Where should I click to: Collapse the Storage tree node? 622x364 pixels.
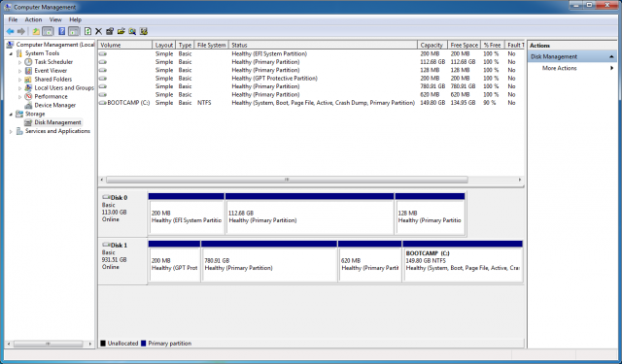coord(11,115)
